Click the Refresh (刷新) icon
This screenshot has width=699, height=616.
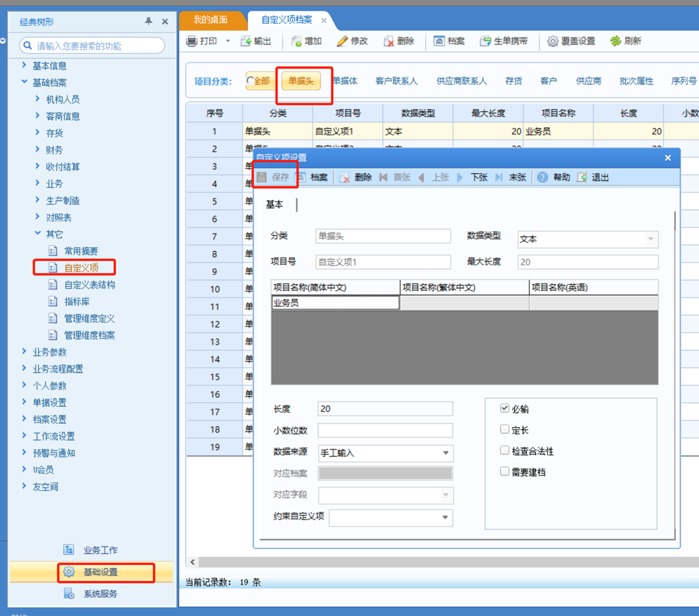click(x=616, y=41)
